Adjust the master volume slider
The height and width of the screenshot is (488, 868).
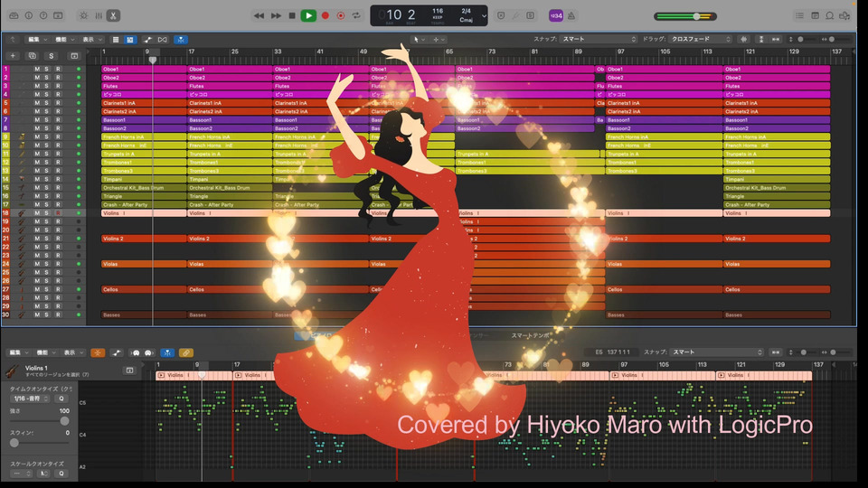pos(696,16)
